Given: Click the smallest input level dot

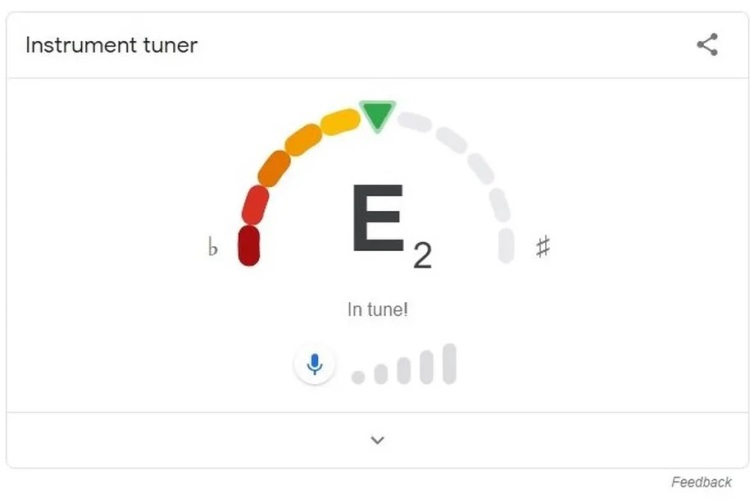Looking at the screenshot, I should (x=358, y=377).
